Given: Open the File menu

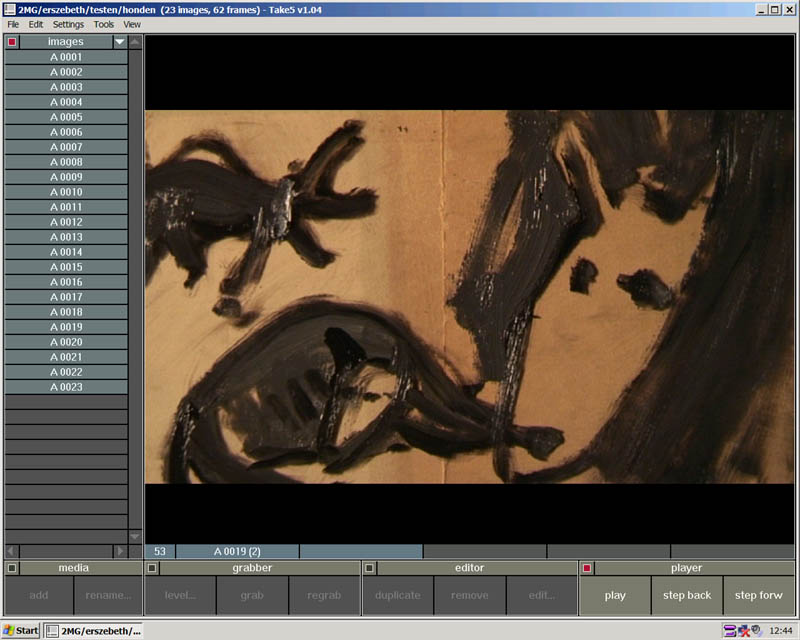Looking at the screenshot, I should 13,24.
